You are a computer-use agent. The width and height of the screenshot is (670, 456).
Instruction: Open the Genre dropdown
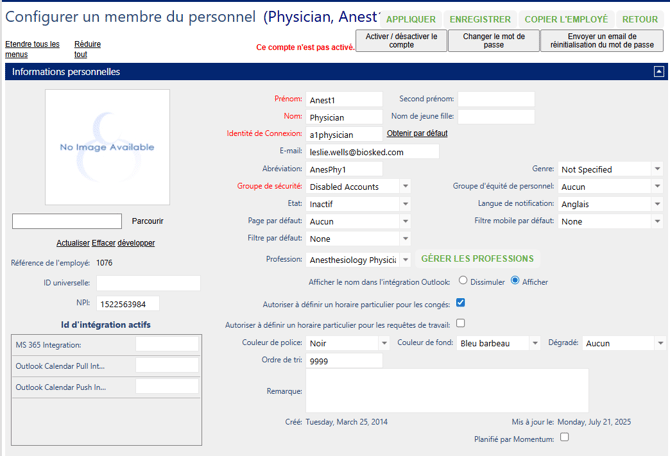[609, 170]
